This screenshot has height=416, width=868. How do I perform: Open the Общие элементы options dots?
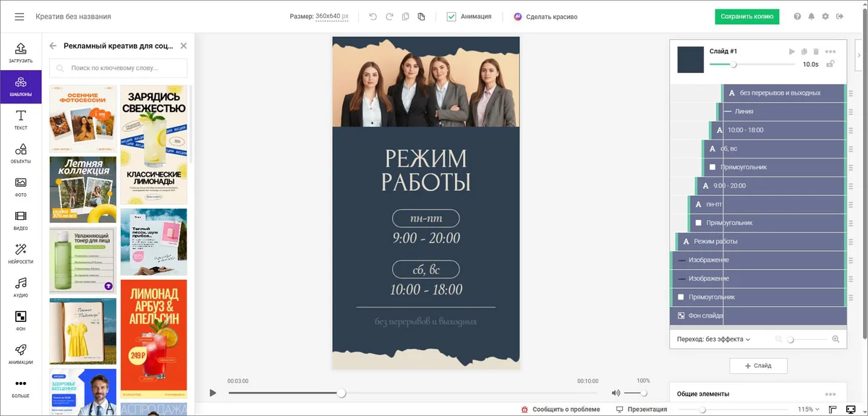coord(830,394)
